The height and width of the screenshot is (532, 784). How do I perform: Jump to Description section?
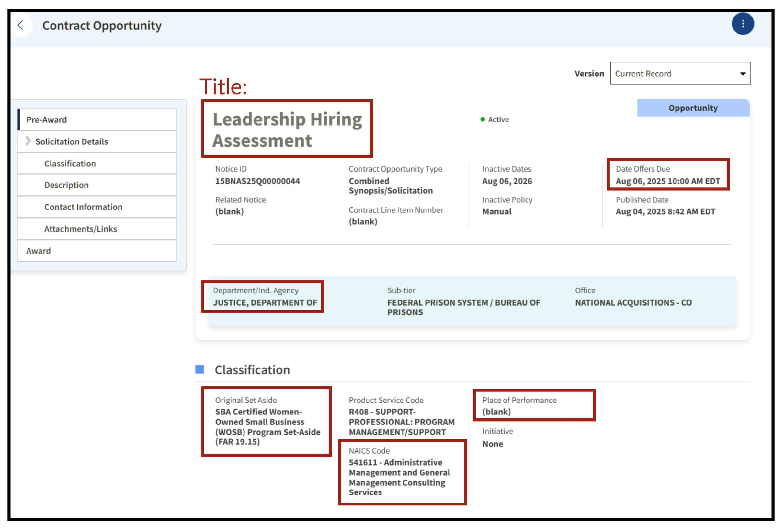click(x=66, y=185)
